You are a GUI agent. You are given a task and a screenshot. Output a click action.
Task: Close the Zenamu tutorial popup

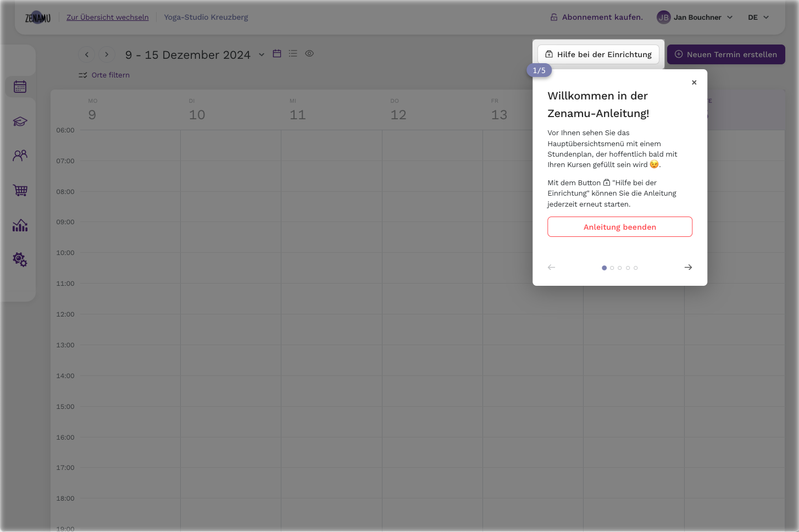click(694, 82)
